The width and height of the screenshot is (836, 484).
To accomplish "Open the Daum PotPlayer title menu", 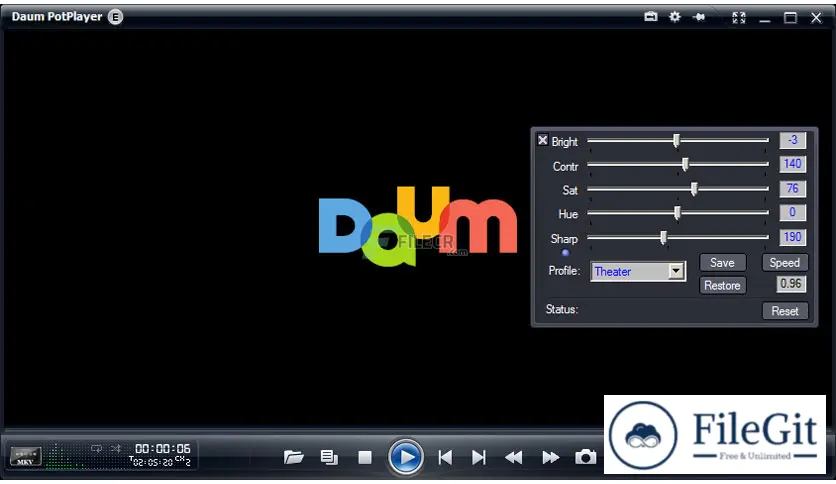I will (57, 17).
